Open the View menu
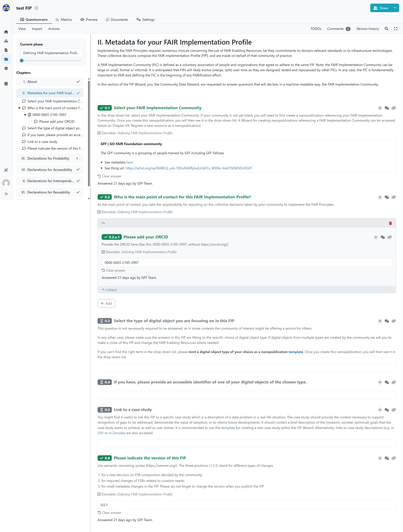This screenshot has width=403, height=532. click(22, 29)
